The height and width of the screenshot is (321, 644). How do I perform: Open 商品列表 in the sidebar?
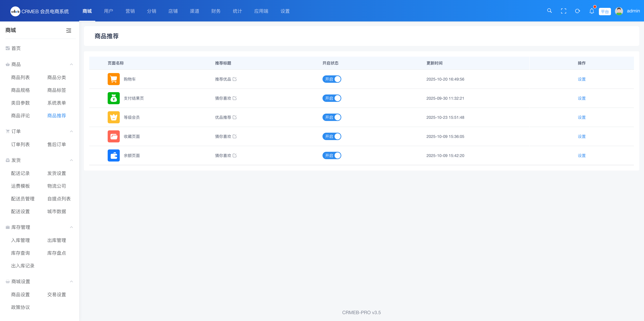coord(20,77)
